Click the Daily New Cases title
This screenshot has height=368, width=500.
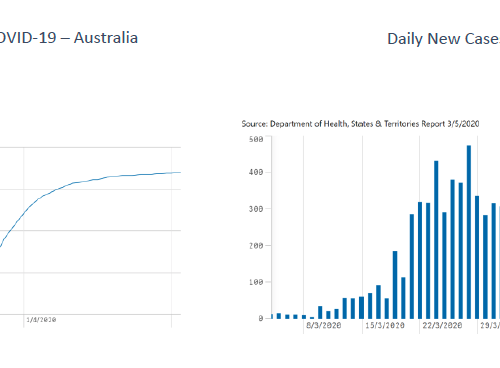point(443,39)
